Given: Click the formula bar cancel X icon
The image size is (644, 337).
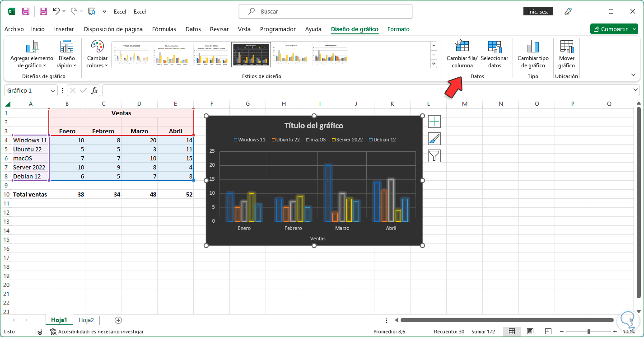Looking at the screenshot, I should coord(73,90).
